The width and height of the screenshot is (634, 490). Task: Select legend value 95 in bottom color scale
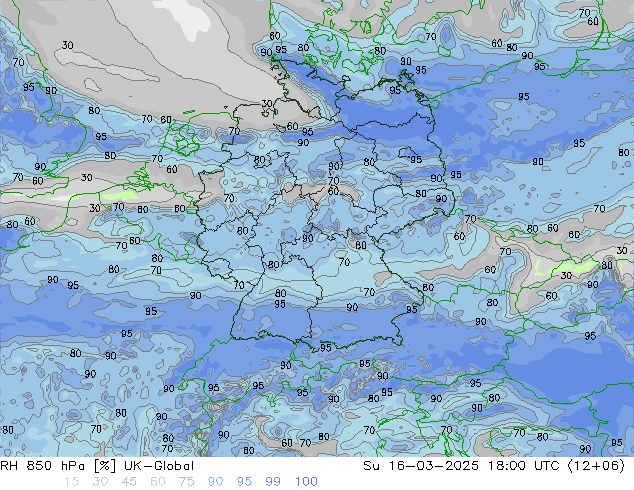point(244,482)
